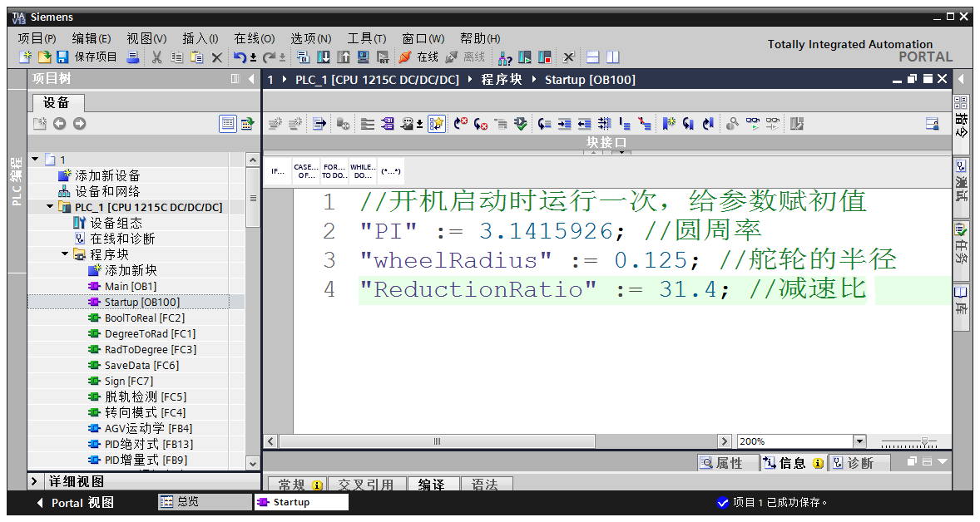Click the Compile icon in main toolbar
980x522 pixels.
303,57
